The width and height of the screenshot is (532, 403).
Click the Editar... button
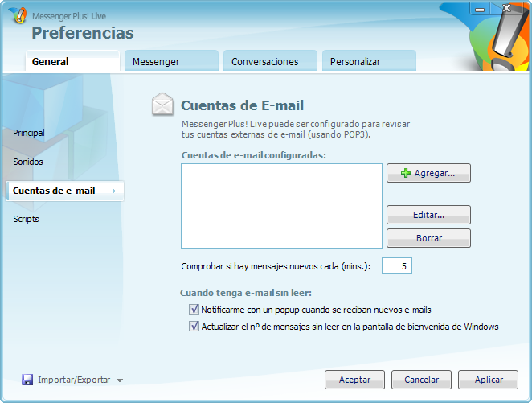(x=428, y=215)
